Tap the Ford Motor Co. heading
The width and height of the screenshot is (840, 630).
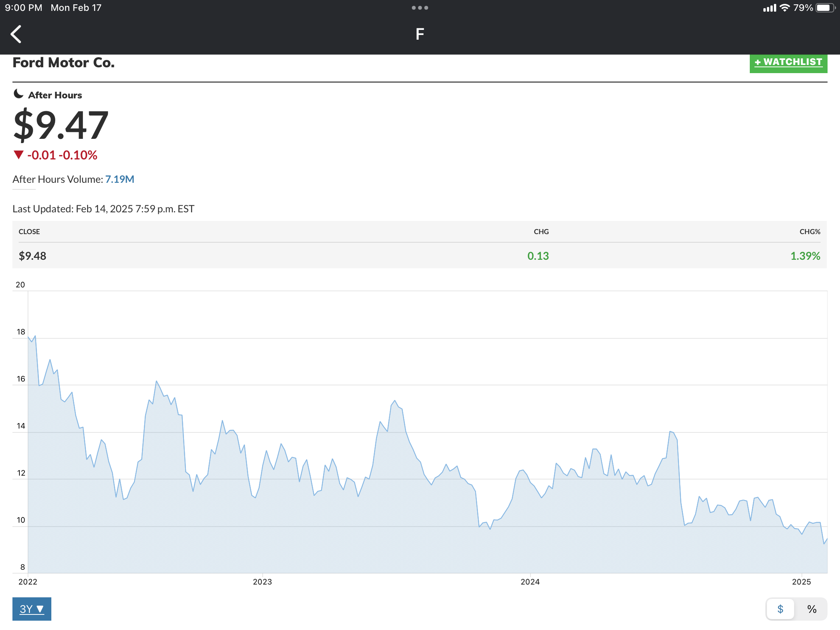point(64,63)
